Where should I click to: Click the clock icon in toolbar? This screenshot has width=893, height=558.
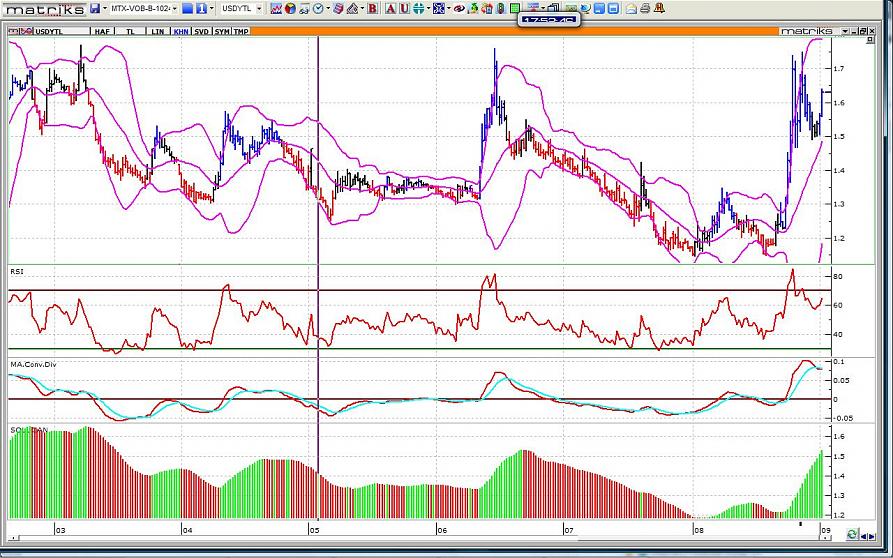(x=318, y=8)
